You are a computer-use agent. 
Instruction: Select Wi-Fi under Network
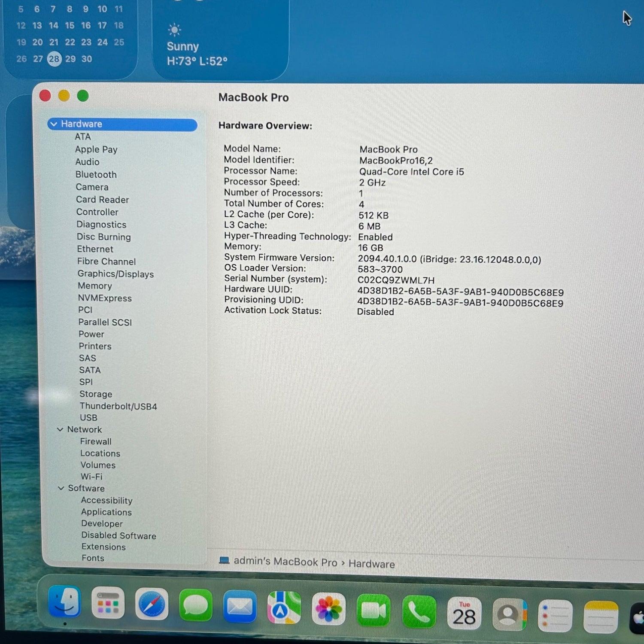click(x=91, y=477)
